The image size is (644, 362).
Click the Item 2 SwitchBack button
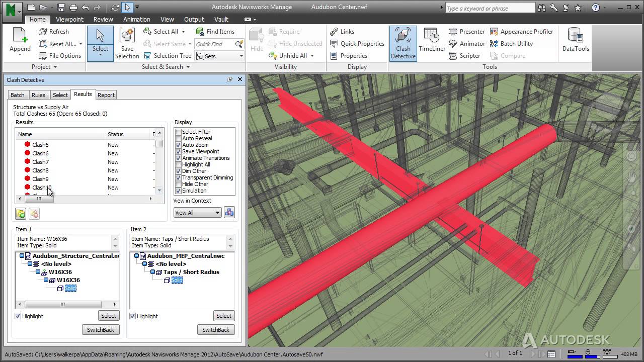pyautogui.click(x=216, y=330)
